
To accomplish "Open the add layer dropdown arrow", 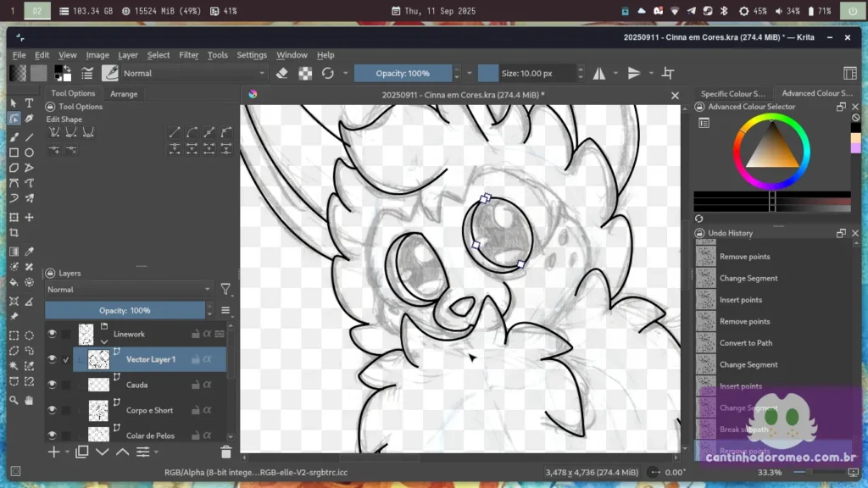I will pos(68,452).
